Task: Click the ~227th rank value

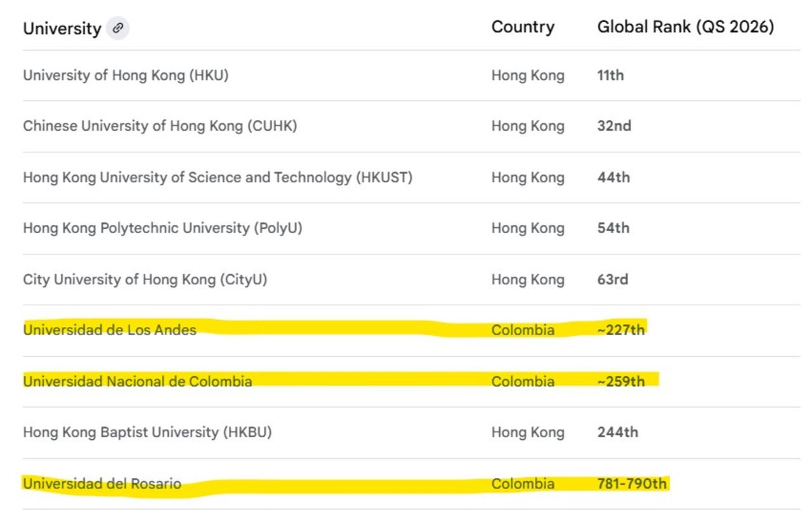Action: pos(620,330)
